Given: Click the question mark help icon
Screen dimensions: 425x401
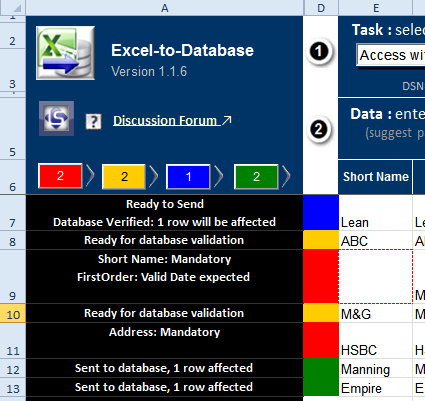Looking at the screenshot, I should point(93,121).
